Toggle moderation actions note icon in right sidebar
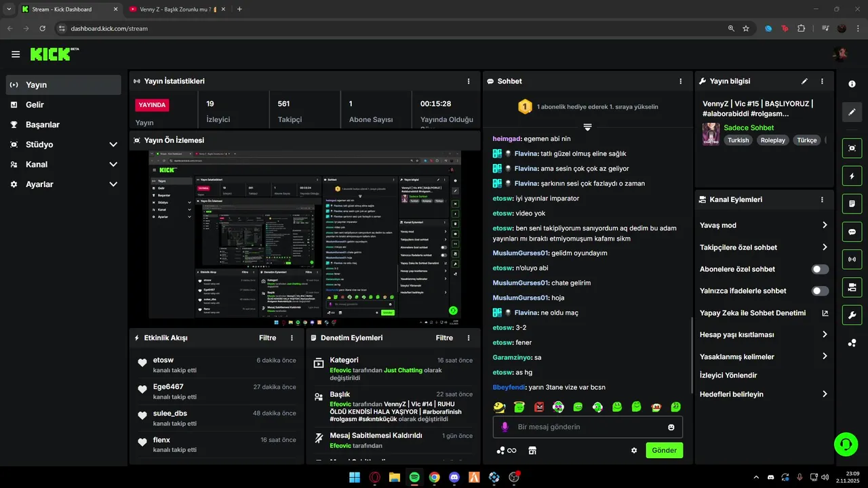The image size is (868, 488). [x=852, y=203]
